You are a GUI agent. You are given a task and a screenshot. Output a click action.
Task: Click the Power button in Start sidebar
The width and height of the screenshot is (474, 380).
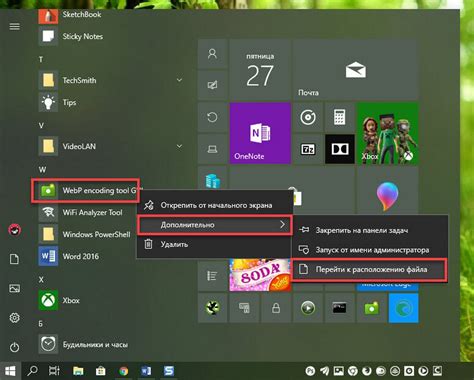14,347
